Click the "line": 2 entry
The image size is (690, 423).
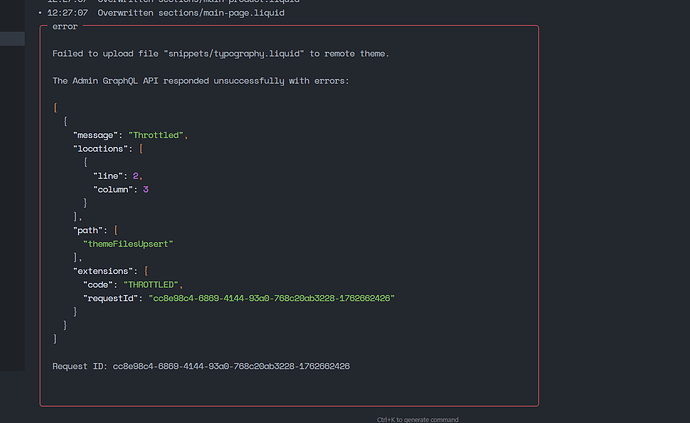click(117, 176)
